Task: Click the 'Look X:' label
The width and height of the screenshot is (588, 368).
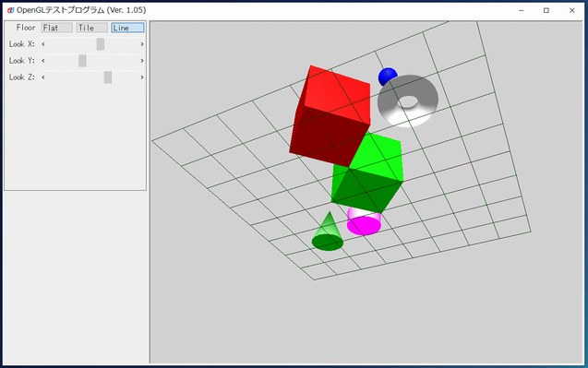Action: coord(22,44)
